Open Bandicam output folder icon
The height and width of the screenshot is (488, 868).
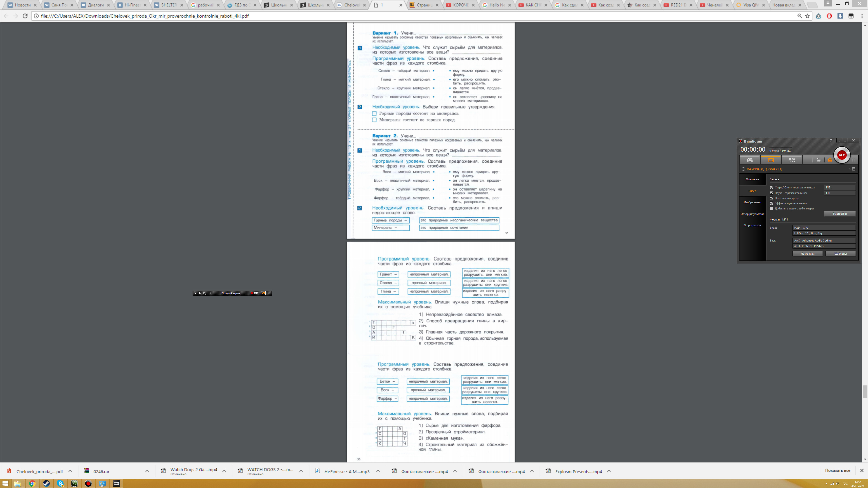tap(818, 160)
